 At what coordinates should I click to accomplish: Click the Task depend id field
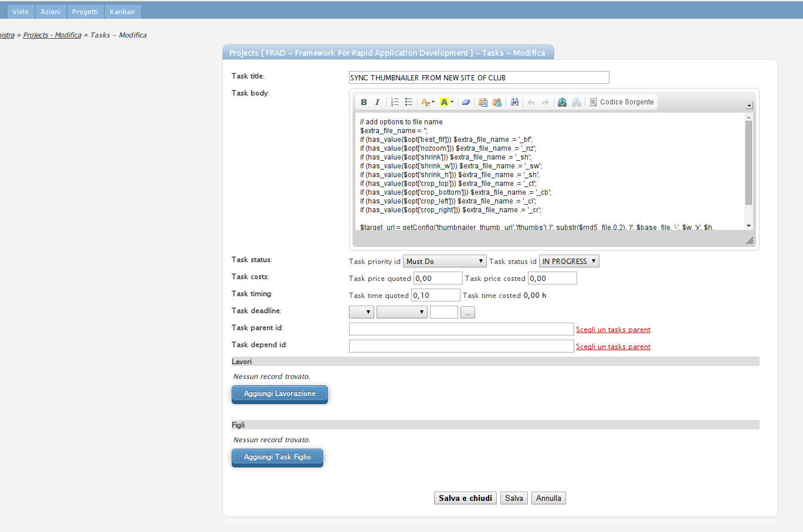(461, 346)
